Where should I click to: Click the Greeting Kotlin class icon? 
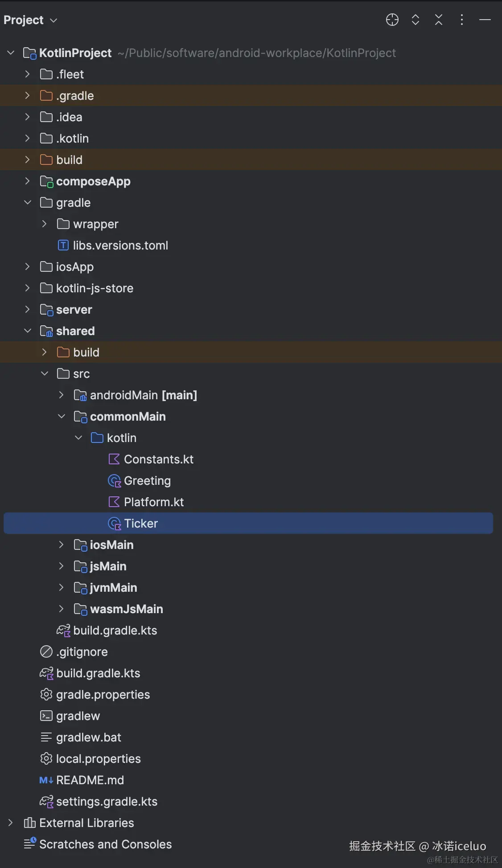[x=114, y=481]
